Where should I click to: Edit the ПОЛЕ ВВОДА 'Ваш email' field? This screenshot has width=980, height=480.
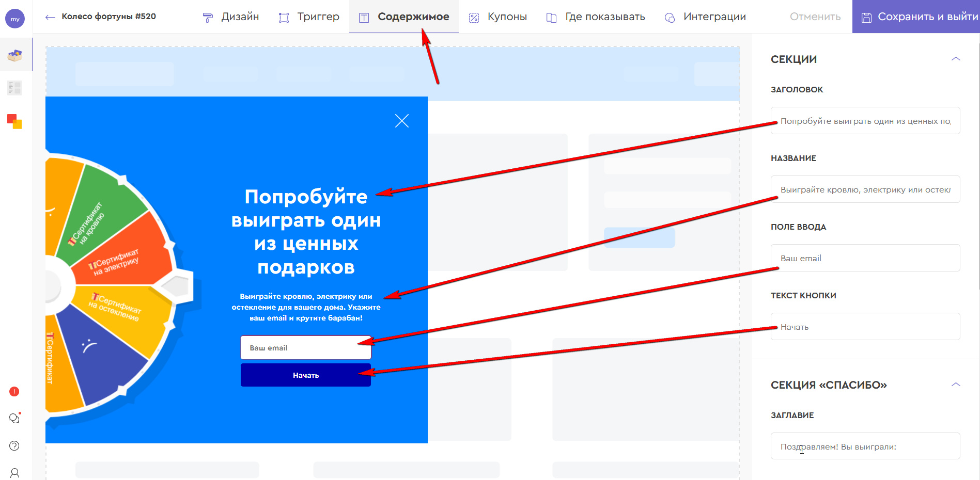coord(865,258)
